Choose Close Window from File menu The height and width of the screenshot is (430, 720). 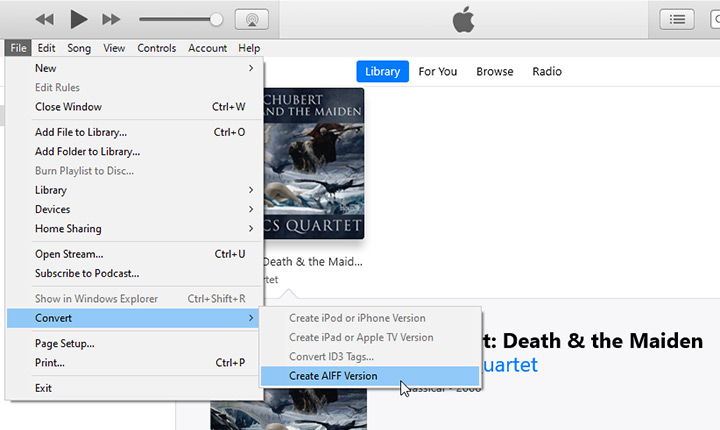135,107
